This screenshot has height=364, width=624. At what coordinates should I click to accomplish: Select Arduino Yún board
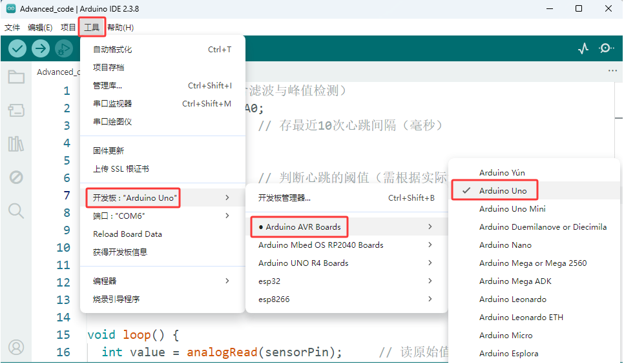coord(534,173)
